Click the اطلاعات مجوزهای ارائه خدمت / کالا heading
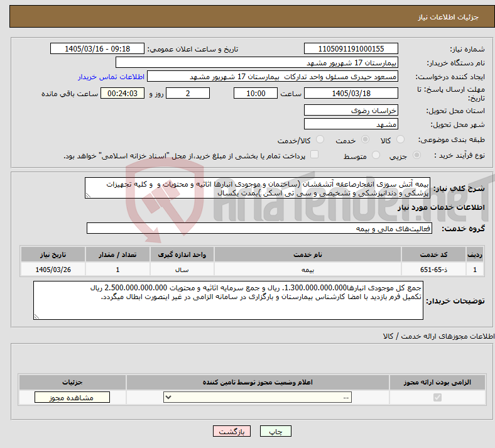Viewport: 495px width, 448px height. (439, 336)
